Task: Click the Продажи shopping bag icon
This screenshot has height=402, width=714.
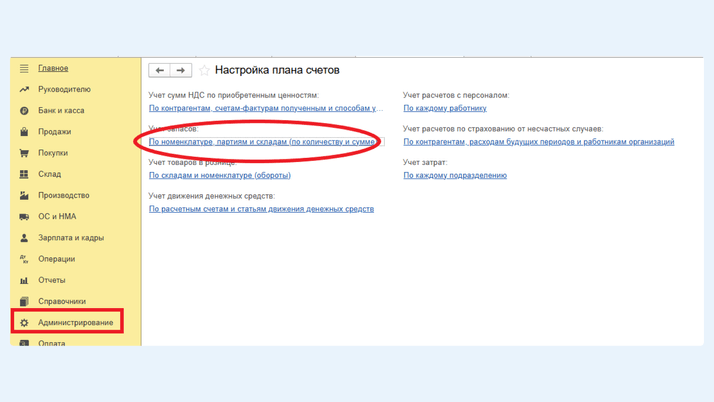Action: [24, 132]
